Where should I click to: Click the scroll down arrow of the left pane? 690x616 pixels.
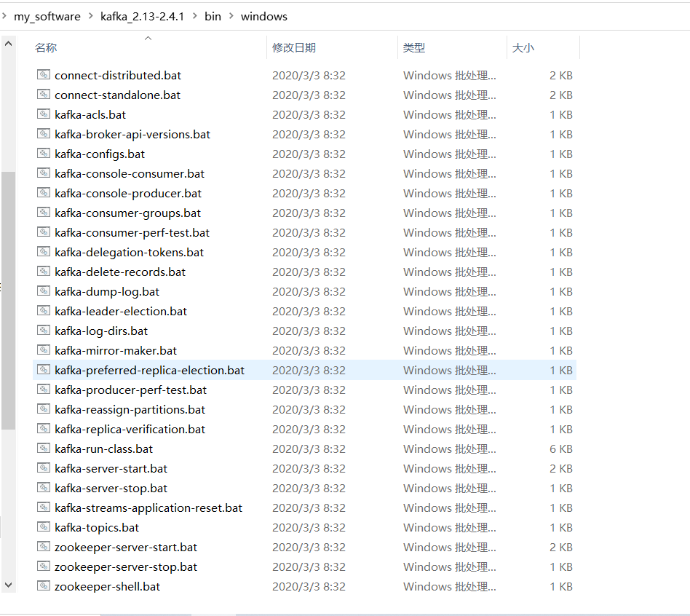8,585
